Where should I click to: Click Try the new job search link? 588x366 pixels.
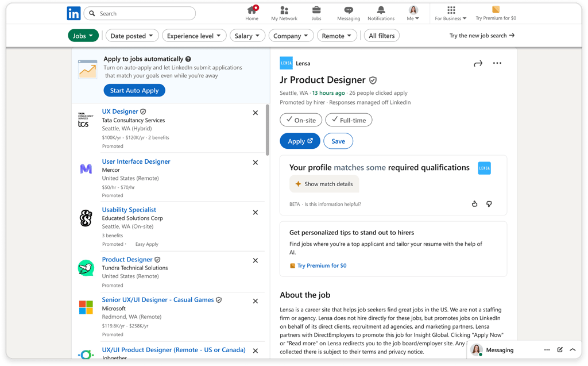482,35
